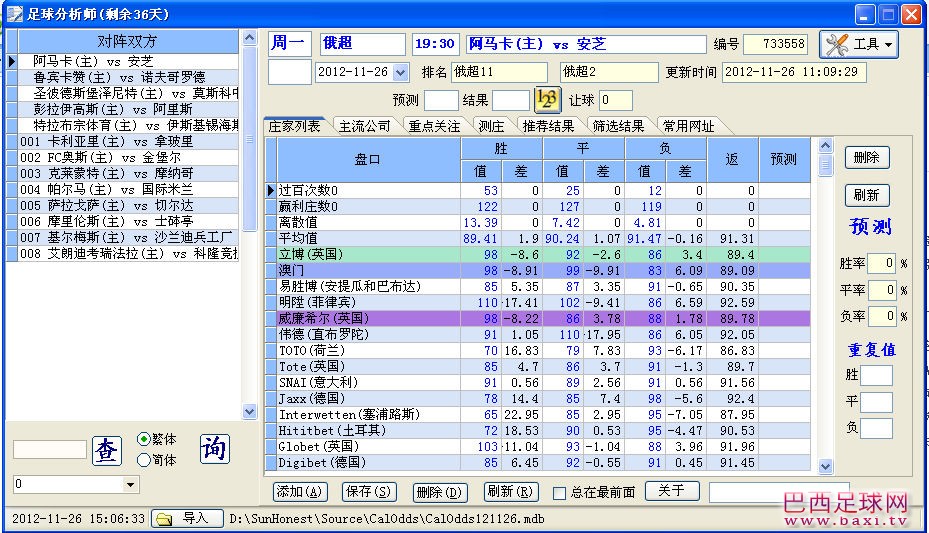Click the search text box beside 查

[50, 449]
